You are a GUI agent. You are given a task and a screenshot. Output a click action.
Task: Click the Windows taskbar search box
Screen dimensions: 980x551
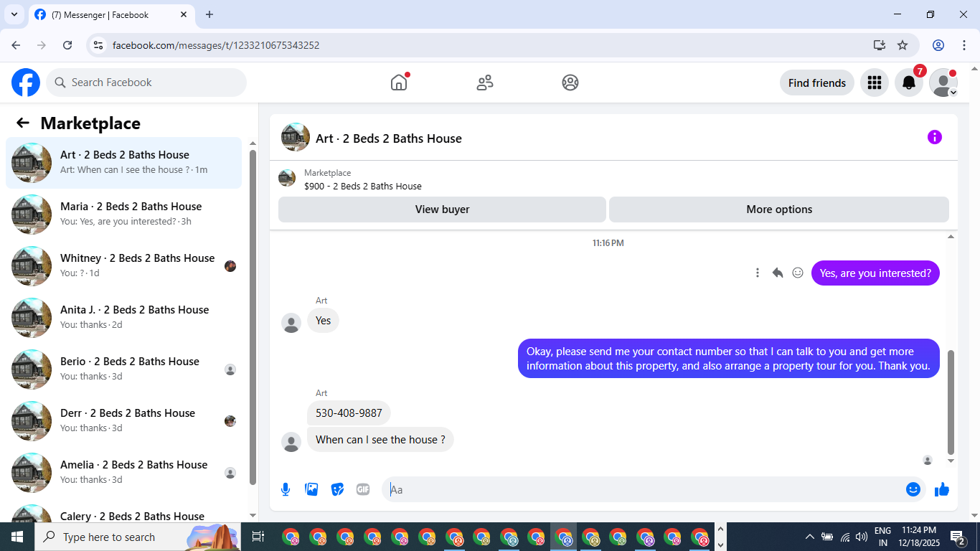pos(138,537)
